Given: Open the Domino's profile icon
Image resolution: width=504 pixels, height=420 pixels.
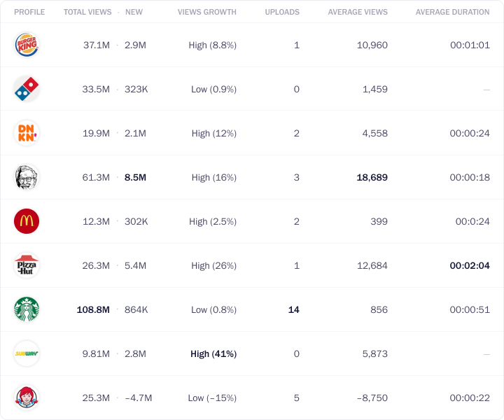Looking at the screenshot, I should tap(27, 89).
